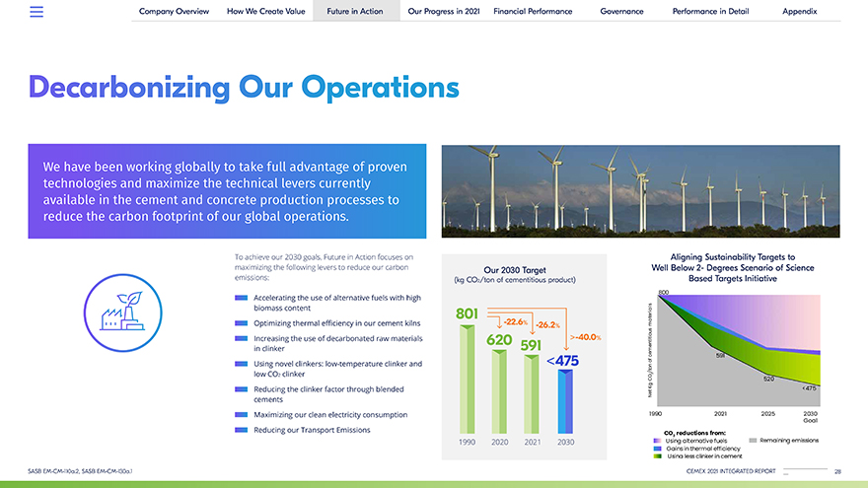Jump to the Appendix section

tap(799, 11)
